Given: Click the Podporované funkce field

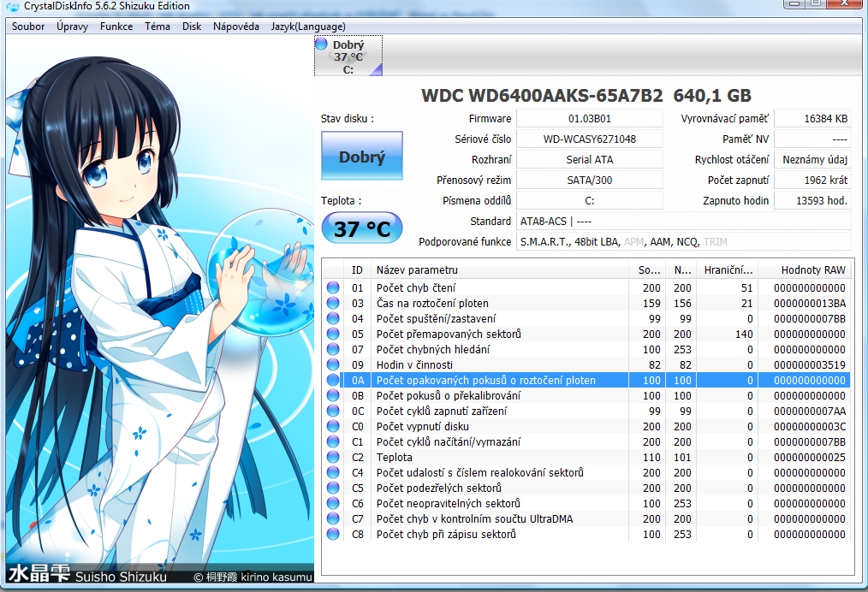Looking at the screenshot, I should [x=684, y=242].
